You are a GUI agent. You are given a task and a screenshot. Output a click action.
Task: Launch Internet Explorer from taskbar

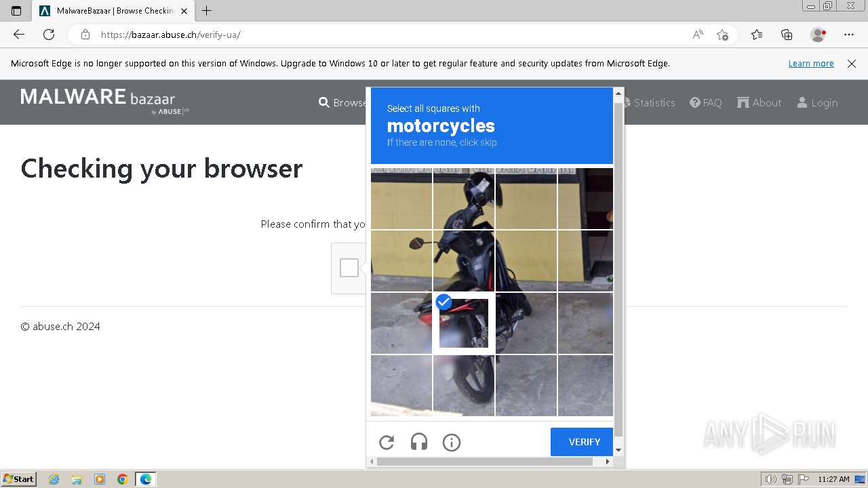(x=54, y=479)
